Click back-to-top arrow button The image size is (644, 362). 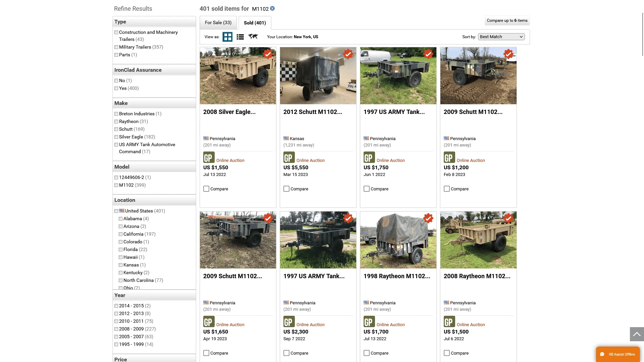tap(637, 334)
